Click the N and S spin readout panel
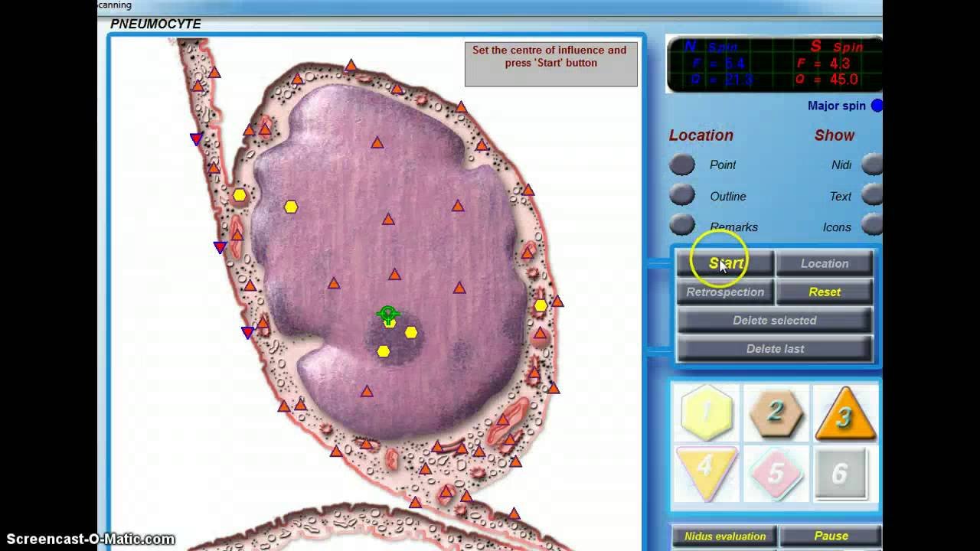 click(x=773, y=64)
